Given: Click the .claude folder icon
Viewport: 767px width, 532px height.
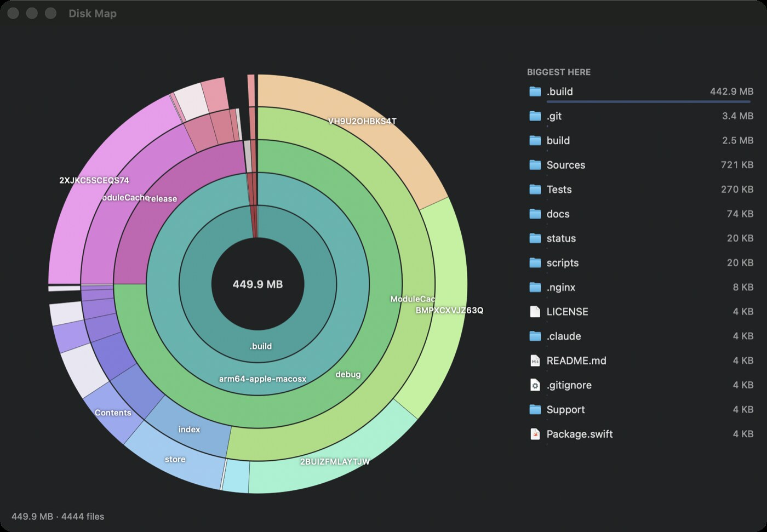Looking at the screenshot, I should 535,336.
